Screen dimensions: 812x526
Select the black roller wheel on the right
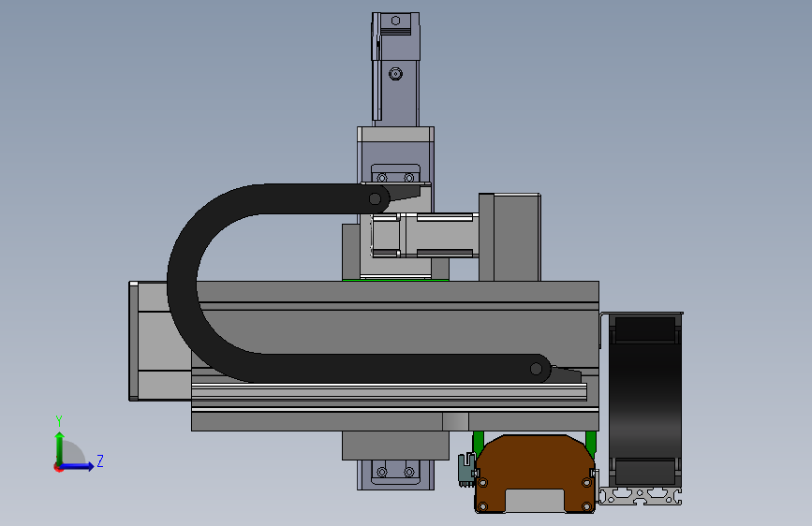[x=645, y=399]
